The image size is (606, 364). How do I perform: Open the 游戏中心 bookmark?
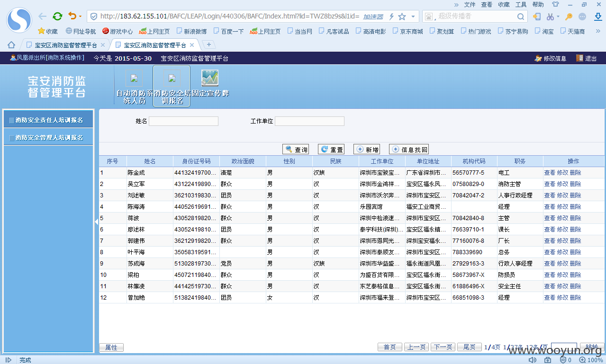coord(118,31)
